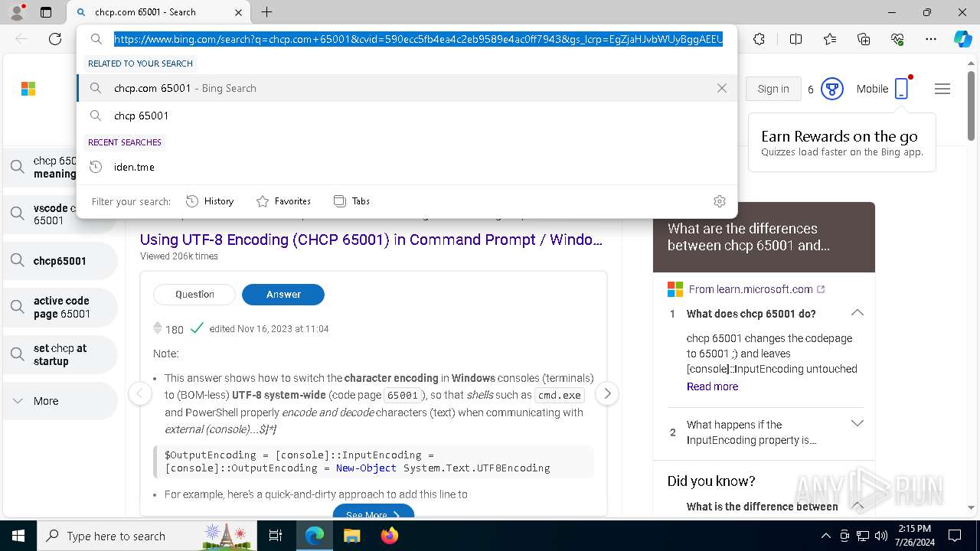Viewport: 980px width, 551px height.
Task: Expand More related searches
Action: coord(60,401)
